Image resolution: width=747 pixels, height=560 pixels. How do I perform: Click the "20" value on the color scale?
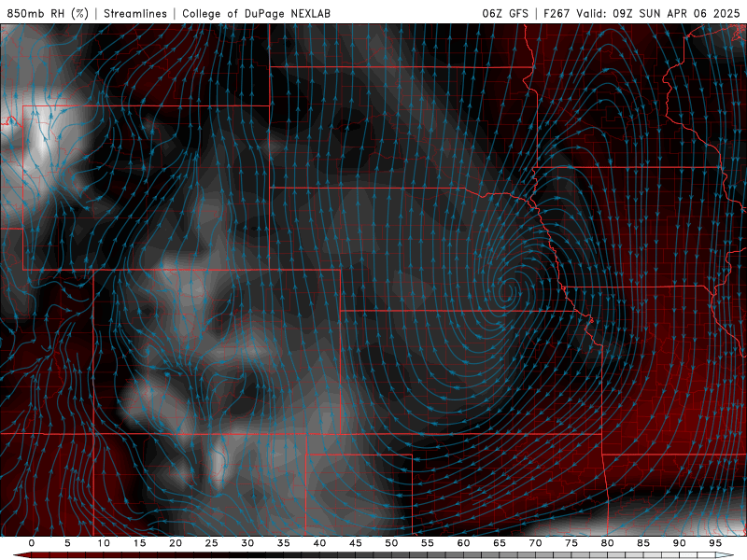click(176, 543)
